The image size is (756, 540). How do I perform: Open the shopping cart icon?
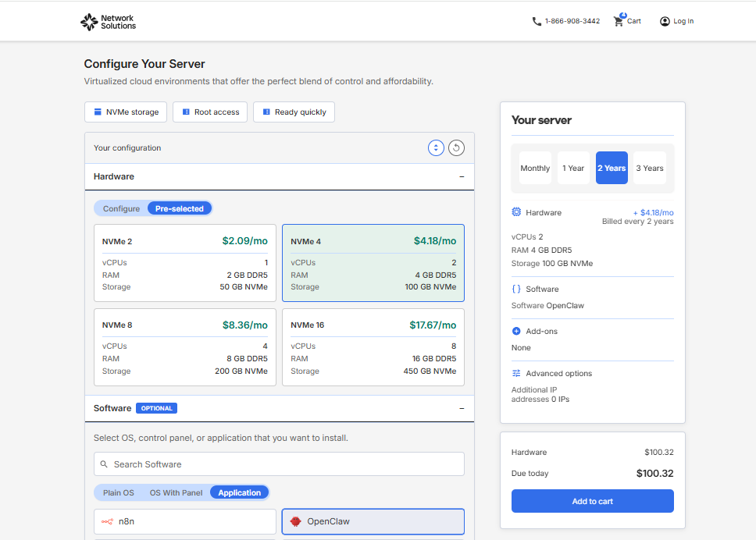[x=619, y=21]
